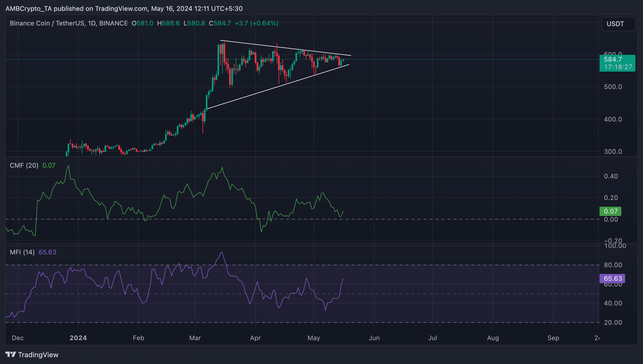
Task: Click the close value C584.7
Action: tap(220, 23)
